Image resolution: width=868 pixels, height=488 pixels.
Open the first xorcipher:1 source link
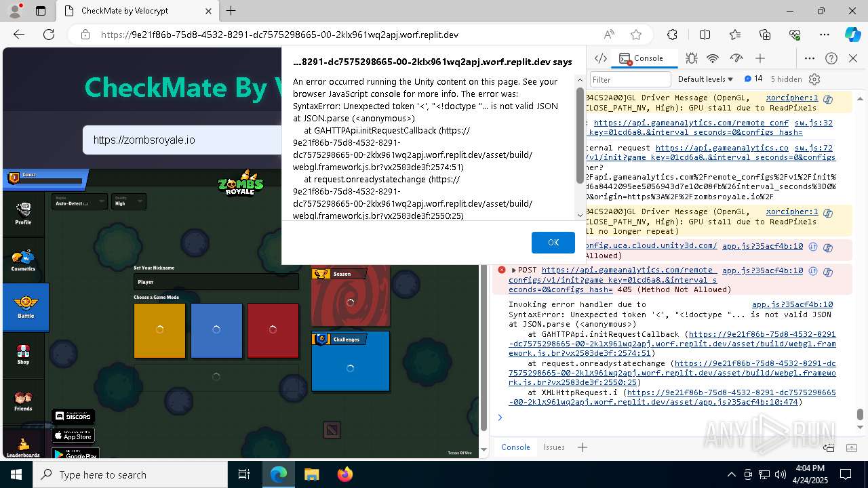pyautogui.click(x=792, y=98)
